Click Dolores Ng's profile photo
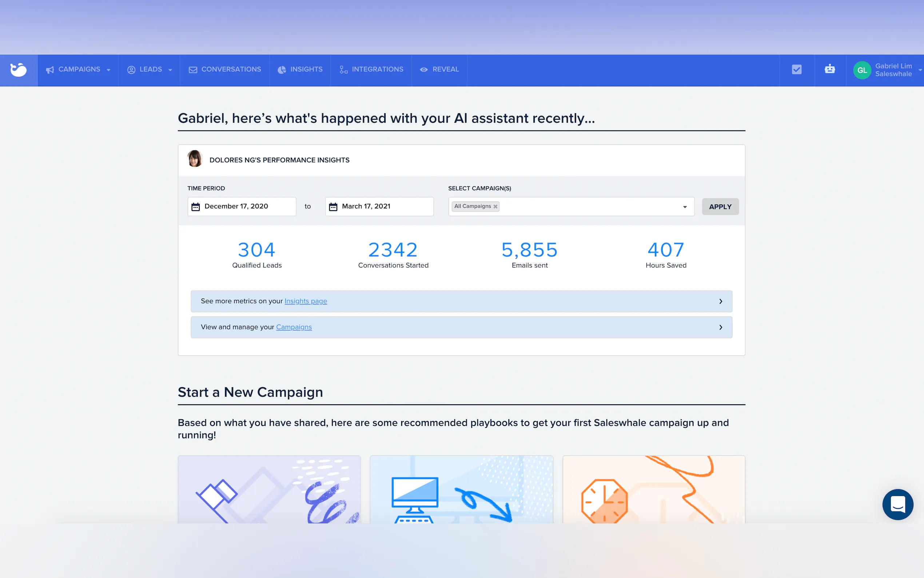 click(195, 159)
